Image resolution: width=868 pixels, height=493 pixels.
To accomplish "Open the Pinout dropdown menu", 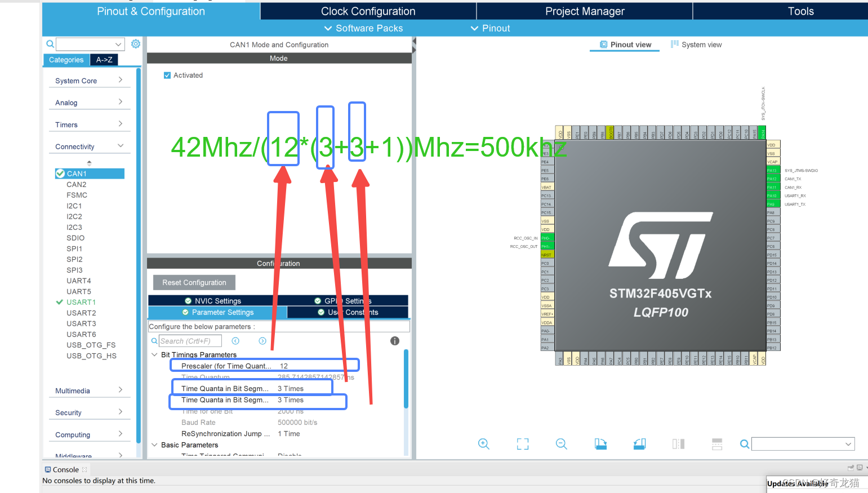I will tap(490, 28).
